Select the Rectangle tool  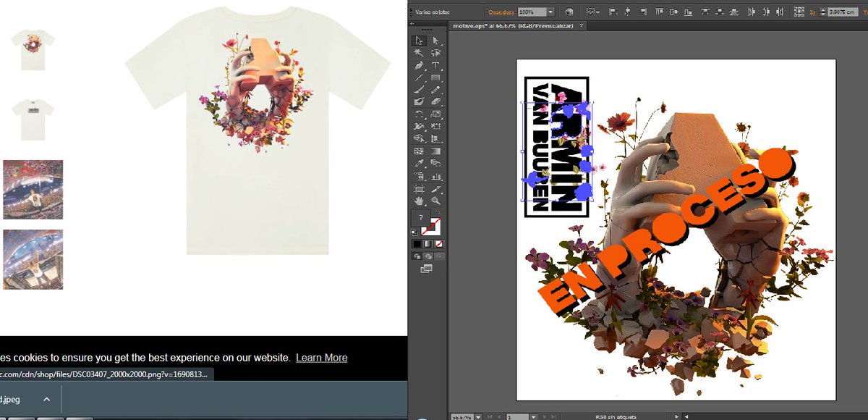point(435,77)
